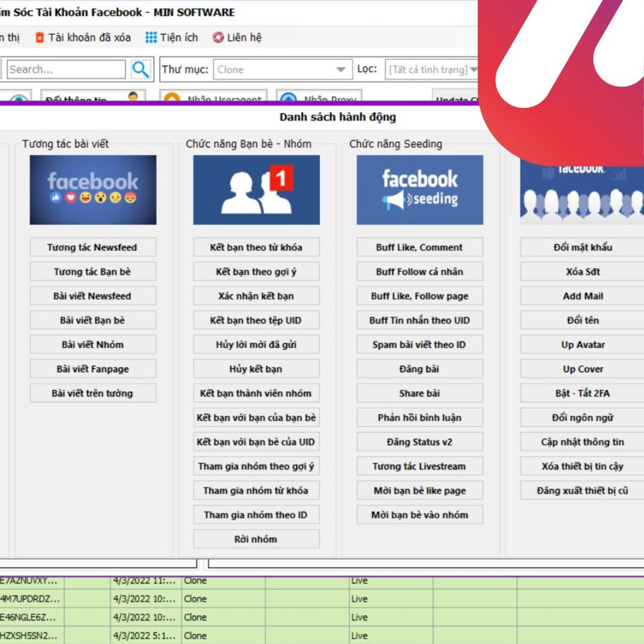Choose Kết bạn theo tệp UID

tap(256, 320)
